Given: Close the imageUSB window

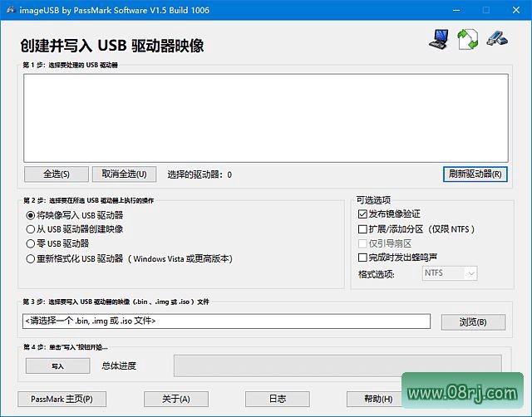Looking at the screenshot, I should point(516,10).
